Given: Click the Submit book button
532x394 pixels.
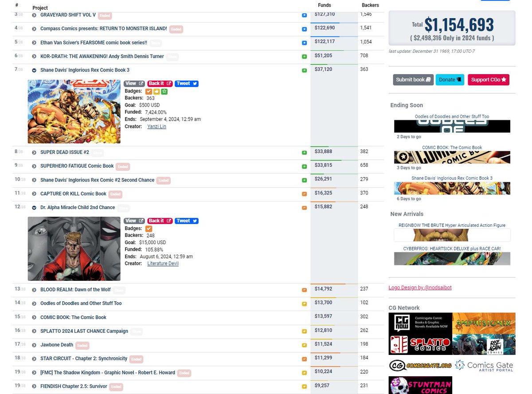Looking at the screenshot, I should pyautogui.click(x=413, y=80).
